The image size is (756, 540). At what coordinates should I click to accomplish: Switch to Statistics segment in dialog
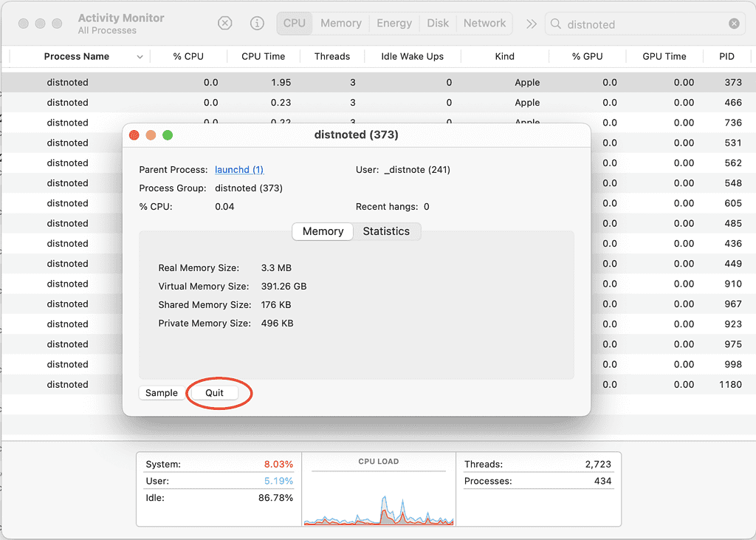pos(386,231)
